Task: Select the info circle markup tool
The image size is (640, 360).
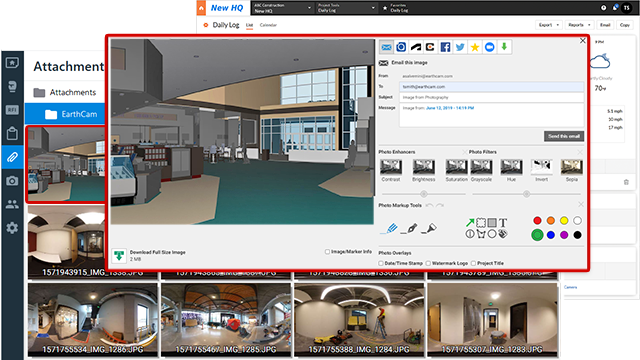Action: point(470,234)
